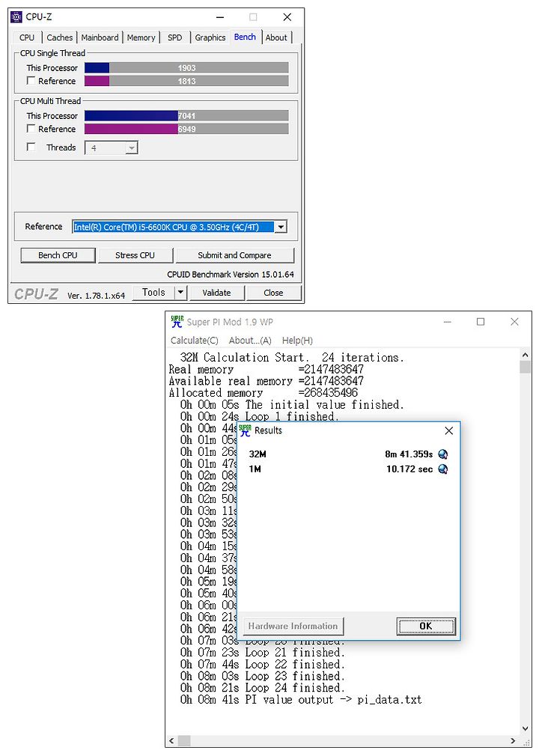
Task: Close the Results dialog with X
Action: point(449,430)
